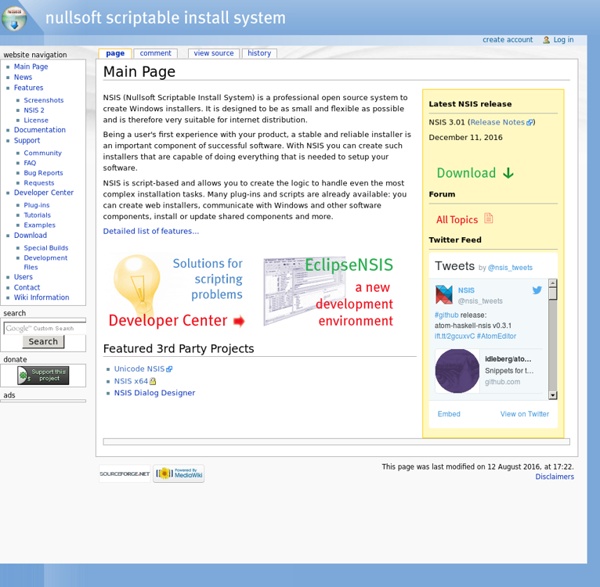Viewport: 600px width, 587px height.
Task: Open the view source tab
Action: tap(214, 53)
